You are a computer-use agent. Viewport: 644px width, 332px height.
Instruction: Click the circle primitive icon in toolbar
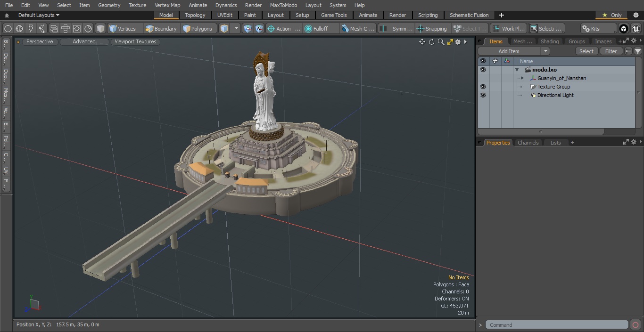[8, 29]
